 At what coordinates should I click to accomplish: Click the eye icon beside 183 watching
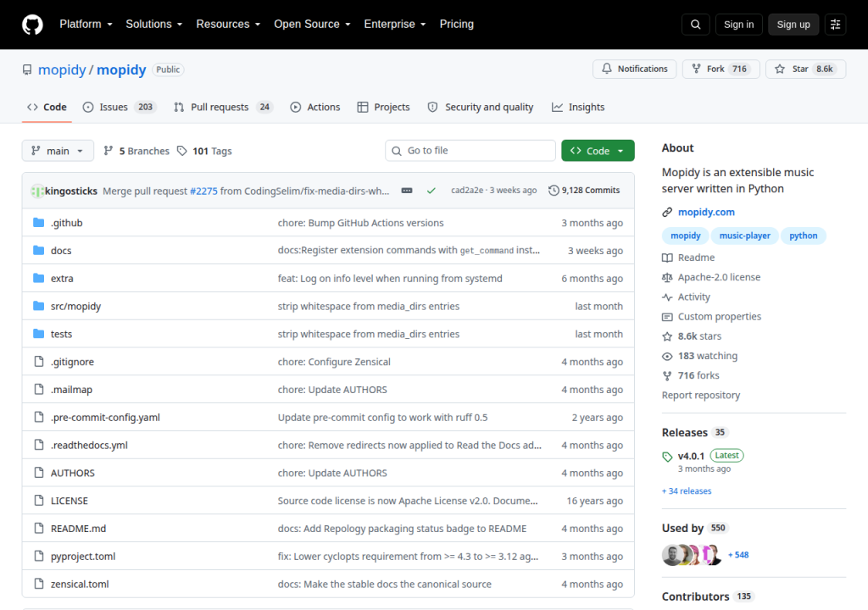(x=667, y=356)
